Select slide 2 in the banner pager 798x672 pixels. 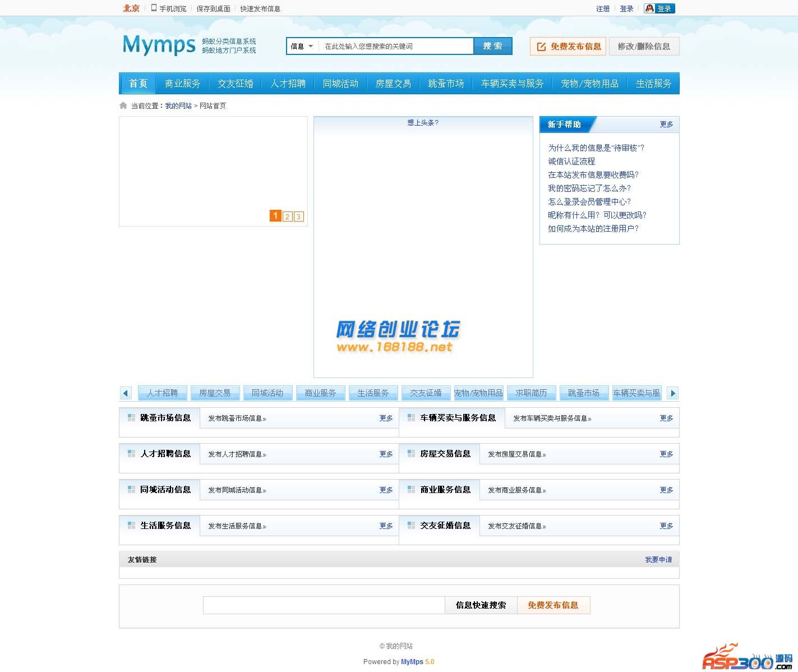288,217
